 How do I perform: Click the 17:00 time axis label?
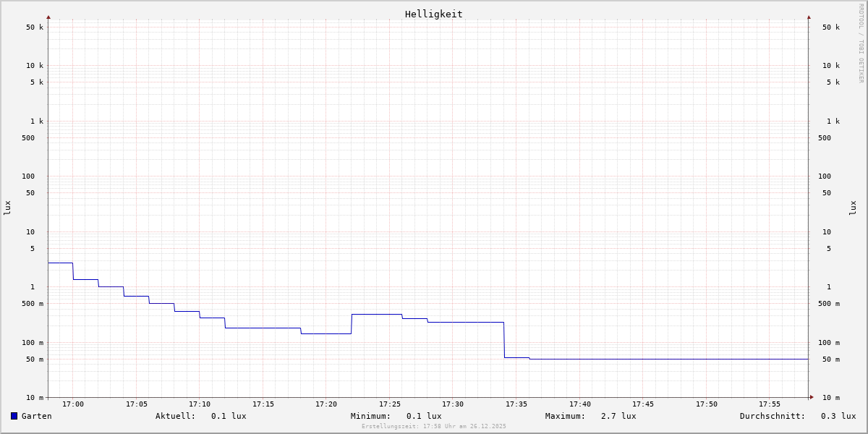(x=73, y=404)
